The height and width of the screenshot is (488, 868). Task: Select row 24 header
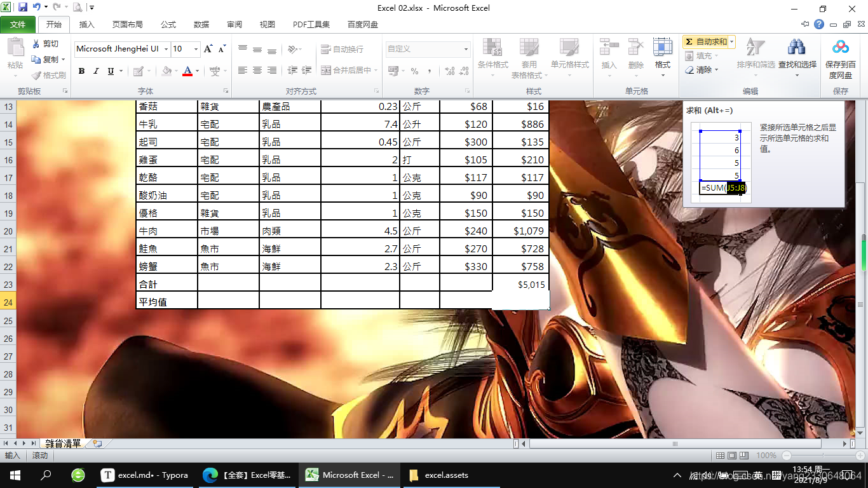8,302
